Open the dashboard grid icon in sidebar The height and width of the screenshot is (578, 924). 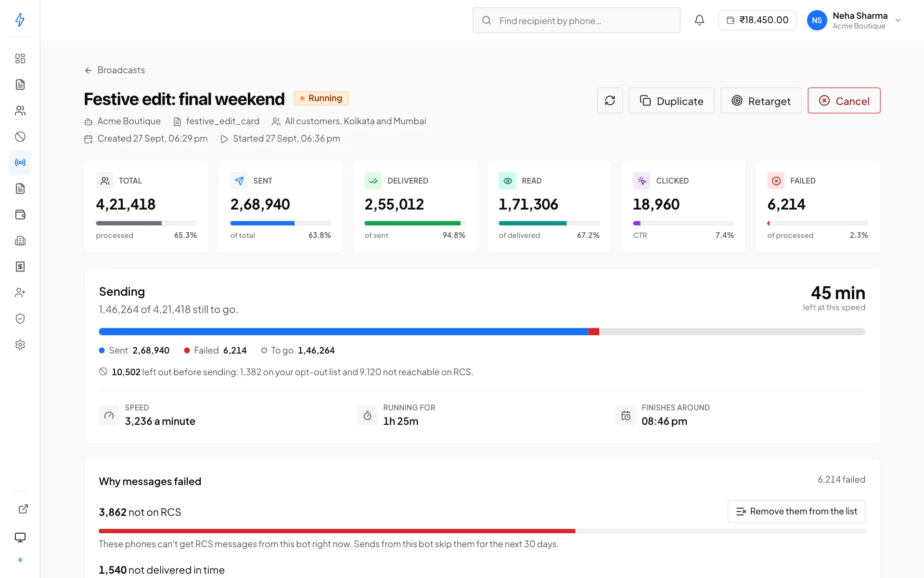(x=20, y=59)
